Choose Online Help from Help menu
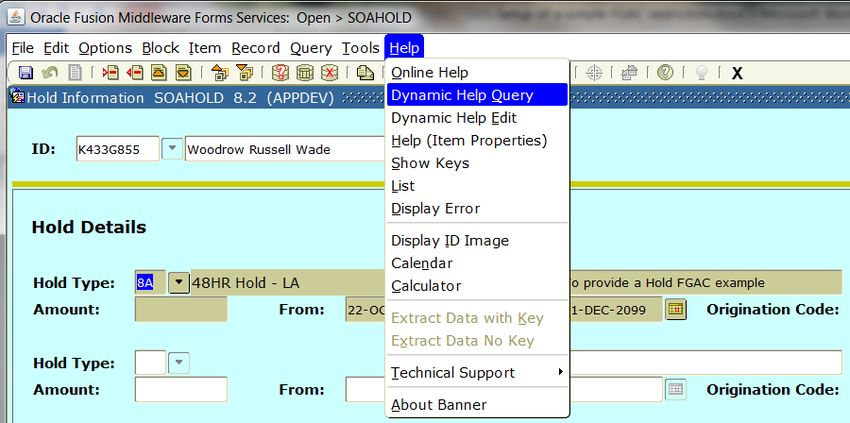 (x=477, y=73)
